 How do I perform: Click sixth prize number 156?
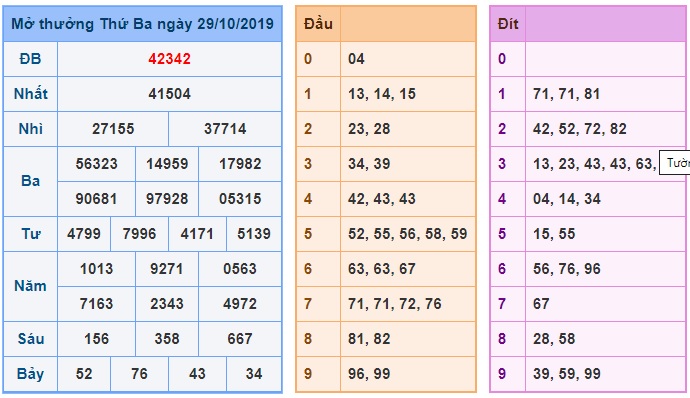(x=96, y=339)
